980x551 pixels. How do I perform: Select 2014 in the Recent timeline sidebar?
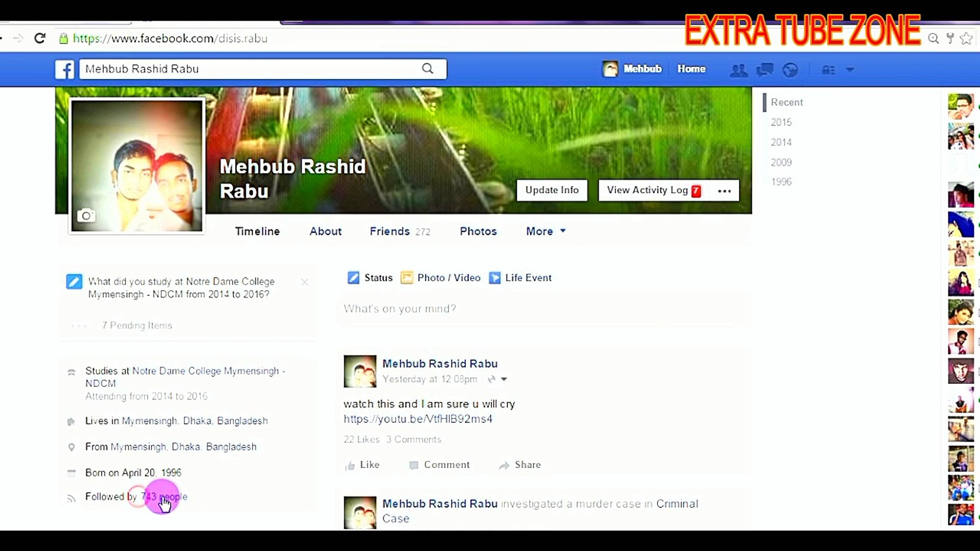[x=781, y=142]
